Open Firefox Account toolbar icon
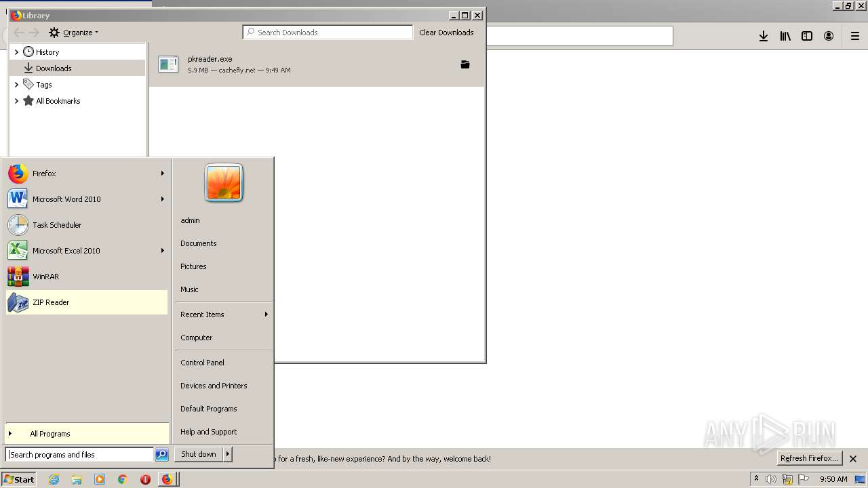 (x=829, y=36)
